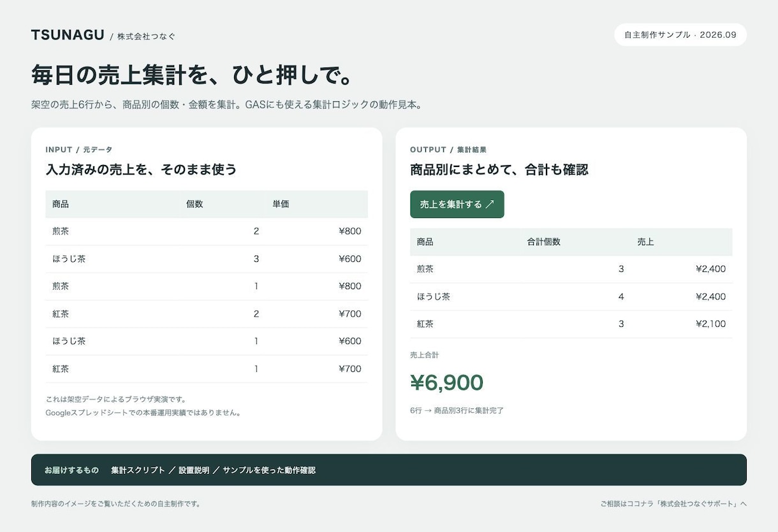This screenshot has height=532, width=778.
Task: Click the 合計個数 column header
Action: click(544, 242)
